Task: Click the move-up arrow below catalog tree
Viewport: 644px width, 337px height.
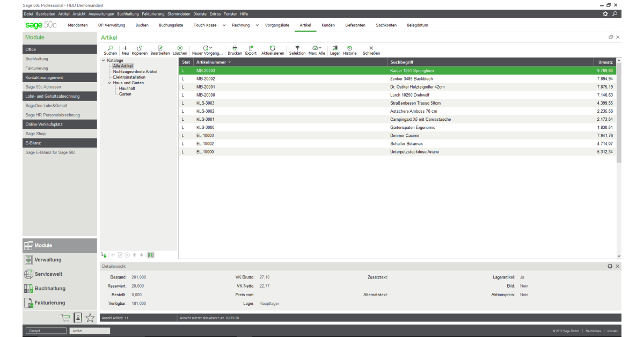Action: pyautogui.click(x=134, y=255)
